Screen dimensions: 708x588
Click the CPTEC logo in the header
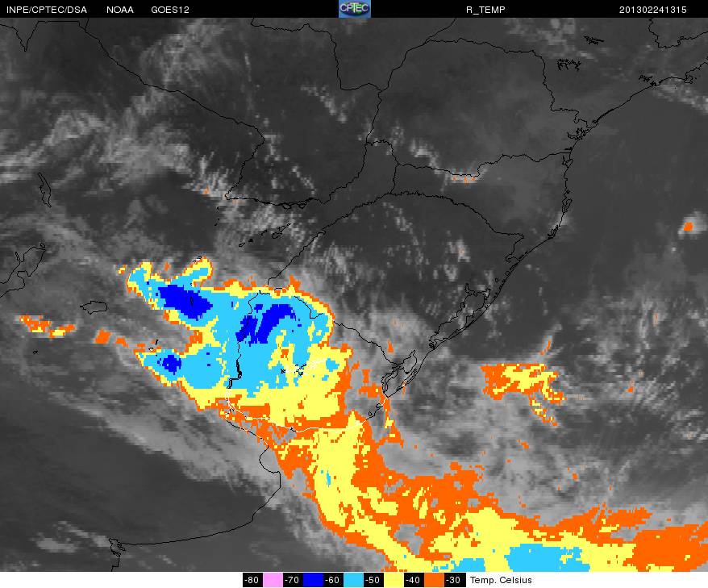(355, 9)
